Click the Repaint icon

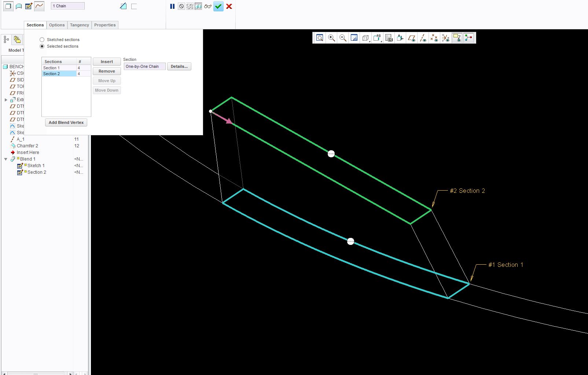(354, 38)
